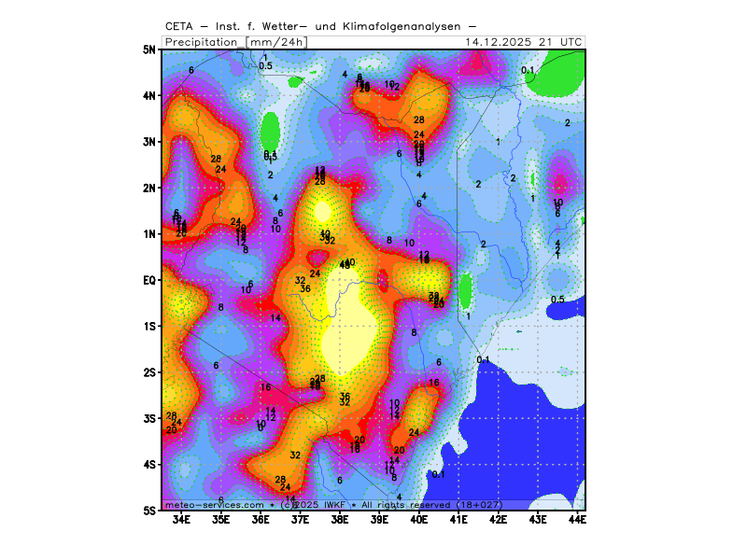Click the 5S latitude axis label
This screenshot has height=560, width=747.
[148, 511]
